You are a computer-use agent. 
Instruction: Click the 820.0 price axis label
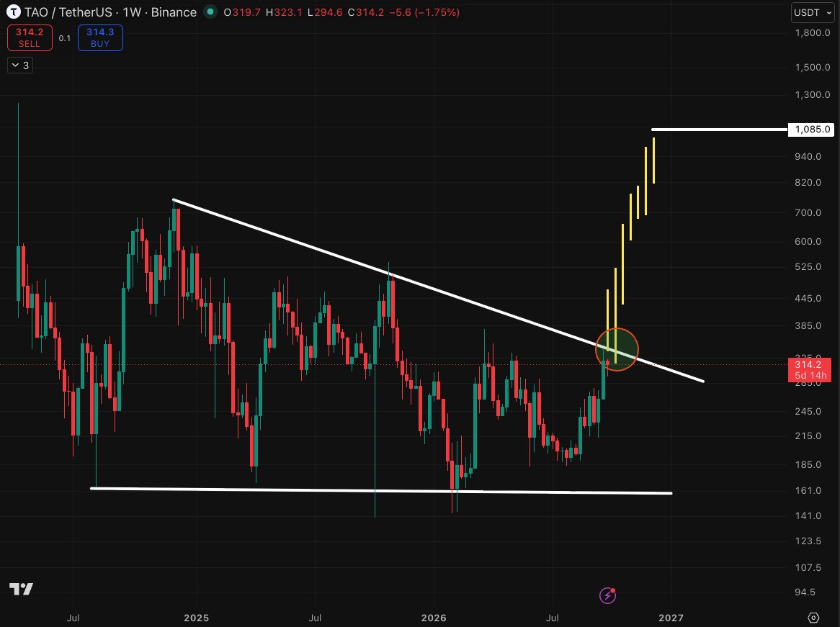808,182
